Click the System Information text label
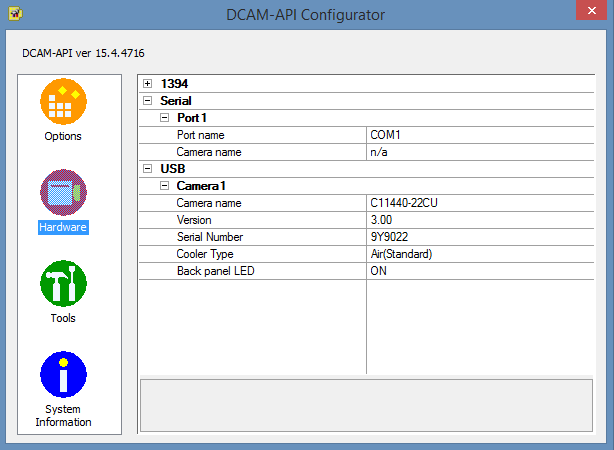Viewport: 614px width, 450px height. pos(63,415)
